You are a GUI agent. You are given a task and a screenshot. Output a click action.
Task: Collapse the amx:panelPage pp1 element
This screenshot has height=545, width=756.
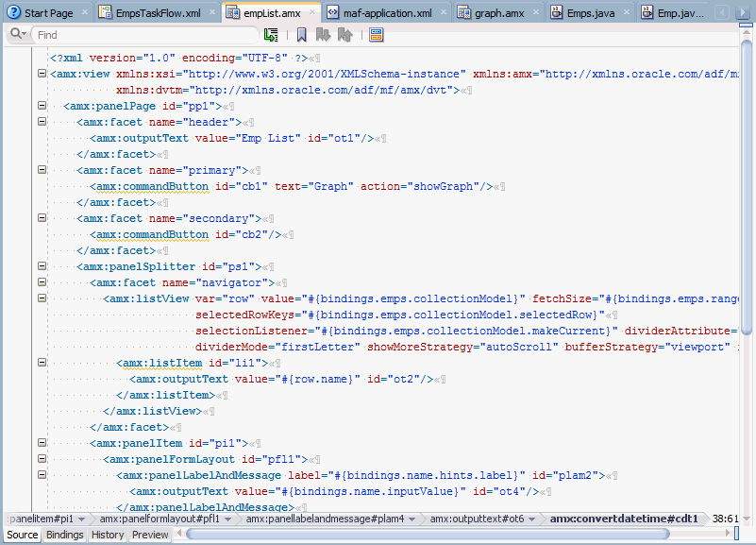pyautogui.click(x=42, y=106)
